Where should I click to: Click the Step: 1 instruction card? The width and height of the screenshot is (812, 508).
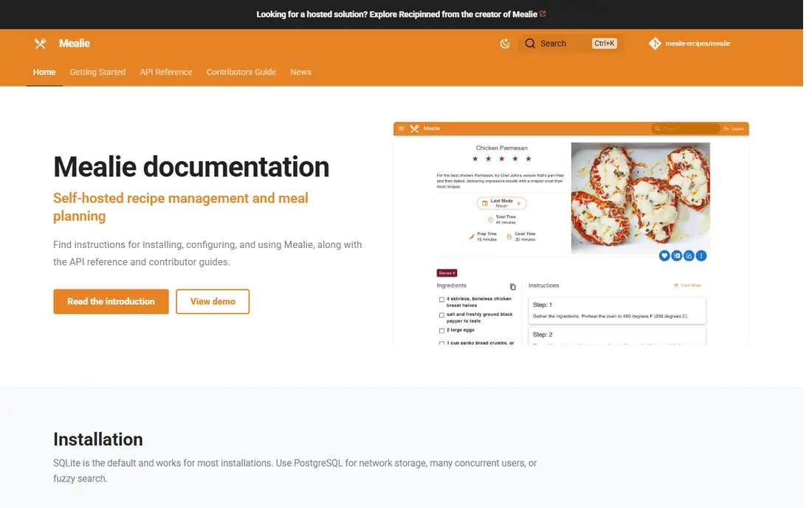617,310
